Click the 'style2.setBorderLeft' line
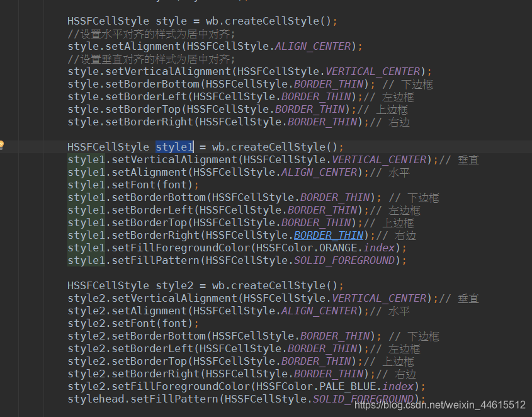Screen dimensions: 532x417 tap(244, 348)
